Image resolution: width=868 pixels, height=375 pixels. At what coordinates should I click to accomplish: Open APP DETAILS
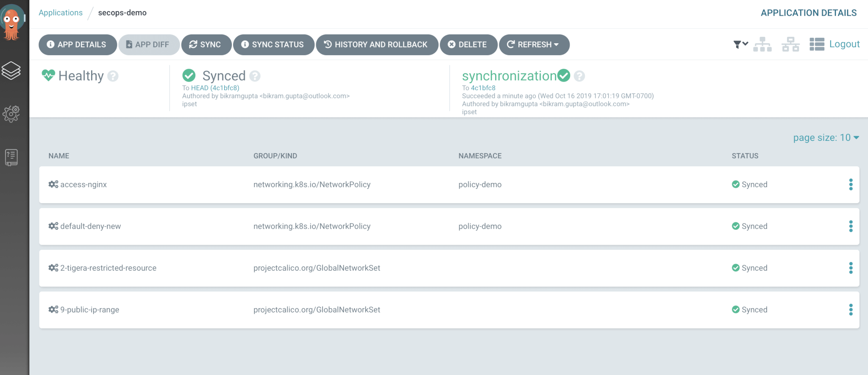(x=78, y=45)
